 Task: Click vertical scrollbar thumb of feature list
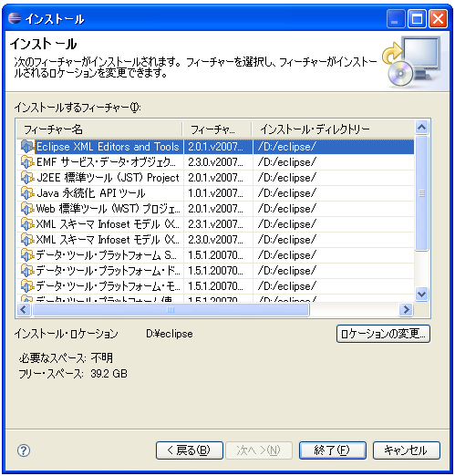(x=421, y=193)
